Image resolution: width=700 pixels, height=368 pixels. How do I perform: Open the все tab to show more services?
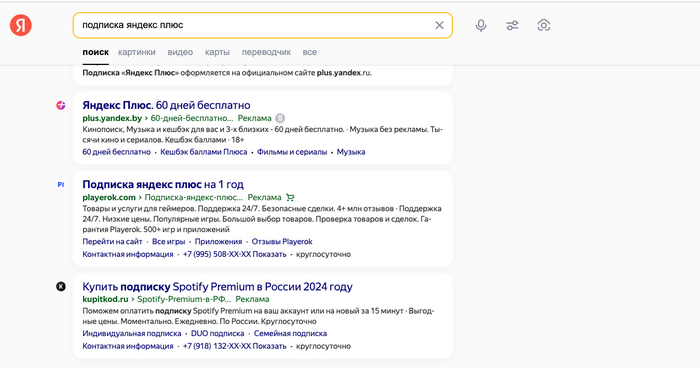click(x=310, y=52)
